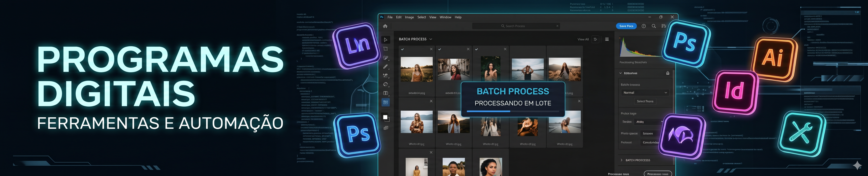Remove the blue top beach photo card
This screenshot has height=176, width=868.
point(579,101)
